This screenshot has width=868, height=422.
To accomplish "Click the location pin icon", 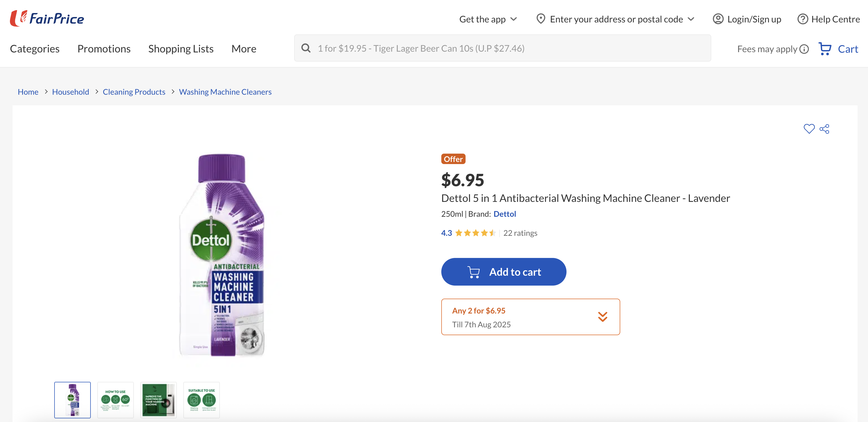I will pos(540,19).
